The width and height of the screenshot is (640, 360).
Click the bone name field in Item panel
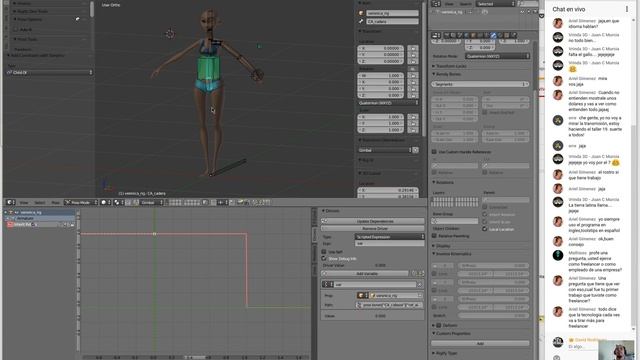click(x=392, y=21)
